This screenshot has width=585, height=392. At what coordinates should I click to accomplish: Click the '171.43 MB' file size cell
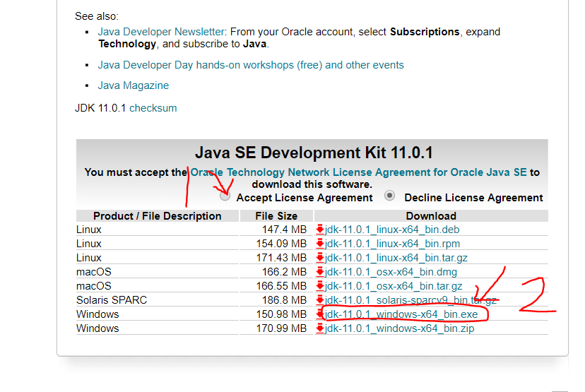[276, 258]
